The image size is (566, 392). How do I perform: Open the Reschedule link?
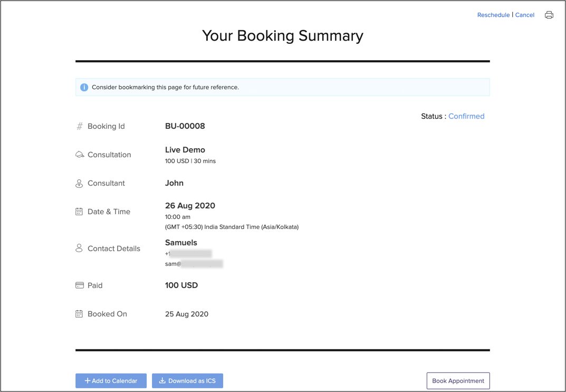point(493,15)
